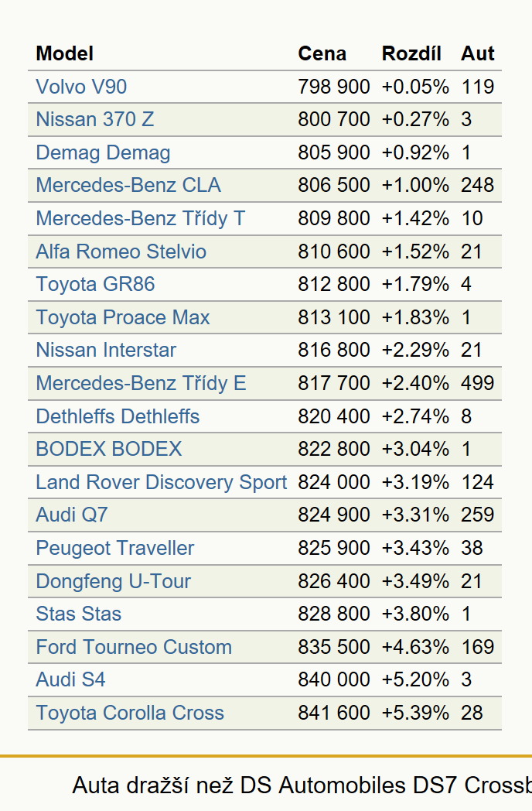Click the Dethleffs Dethleffs link

coord(118,416)
